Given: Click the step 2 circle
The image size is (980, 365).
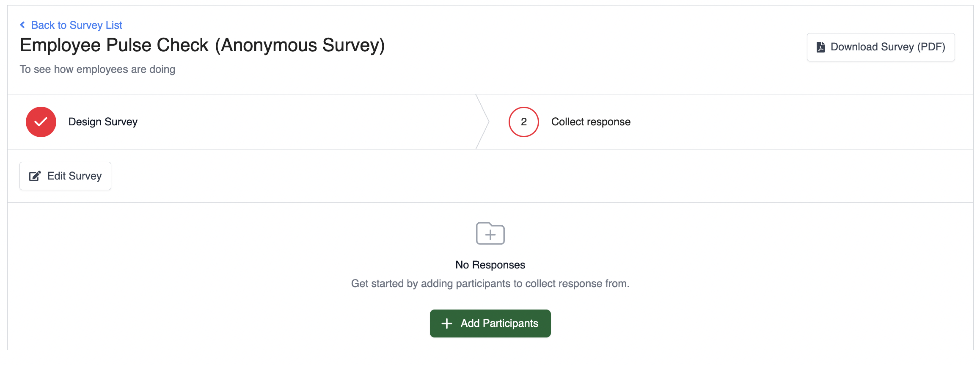Looking at the screenshot, I should (524, 122).
